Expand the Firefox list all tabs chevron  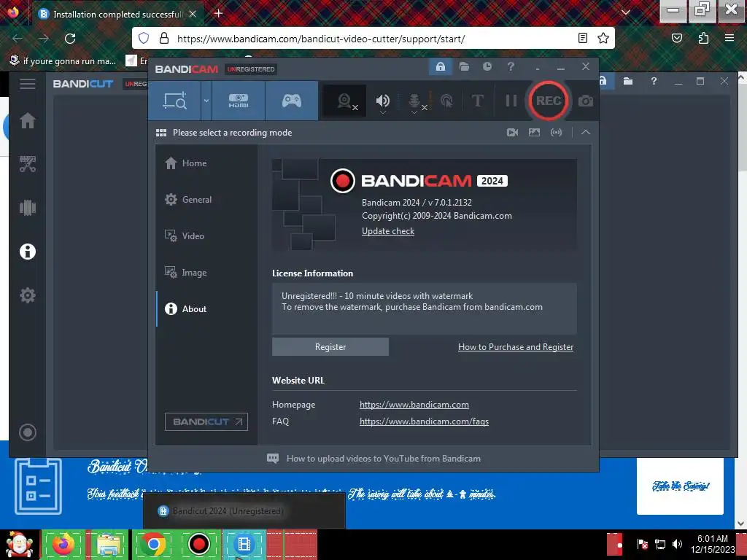[626, 13]
